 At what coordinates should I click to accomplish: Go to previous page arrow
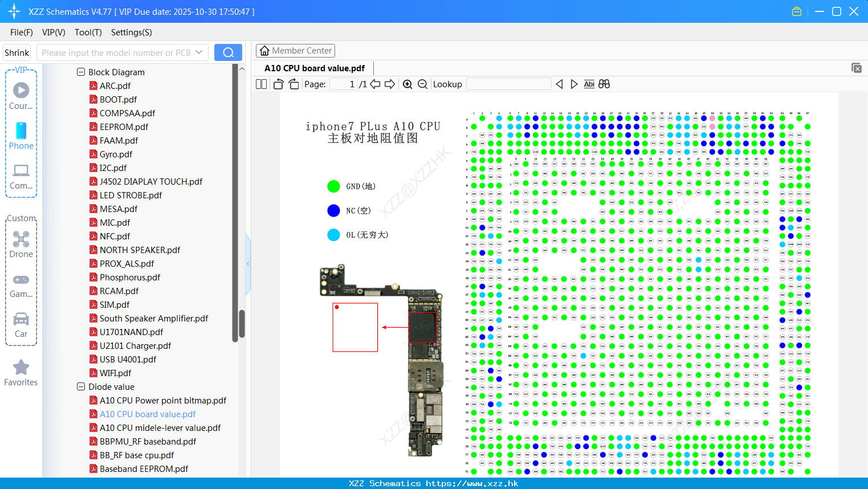(375, 84)
